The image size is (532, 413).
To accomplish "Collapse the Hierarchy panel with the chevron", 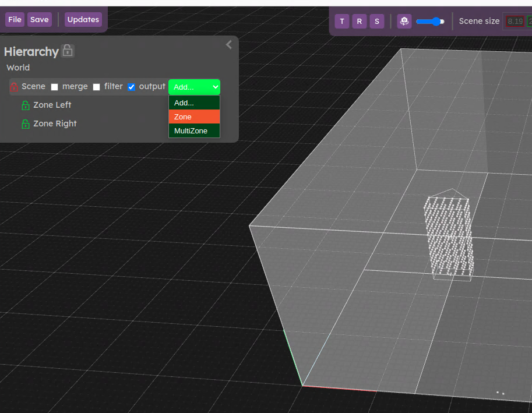I will pyautogui.click(x=228, y=45).
